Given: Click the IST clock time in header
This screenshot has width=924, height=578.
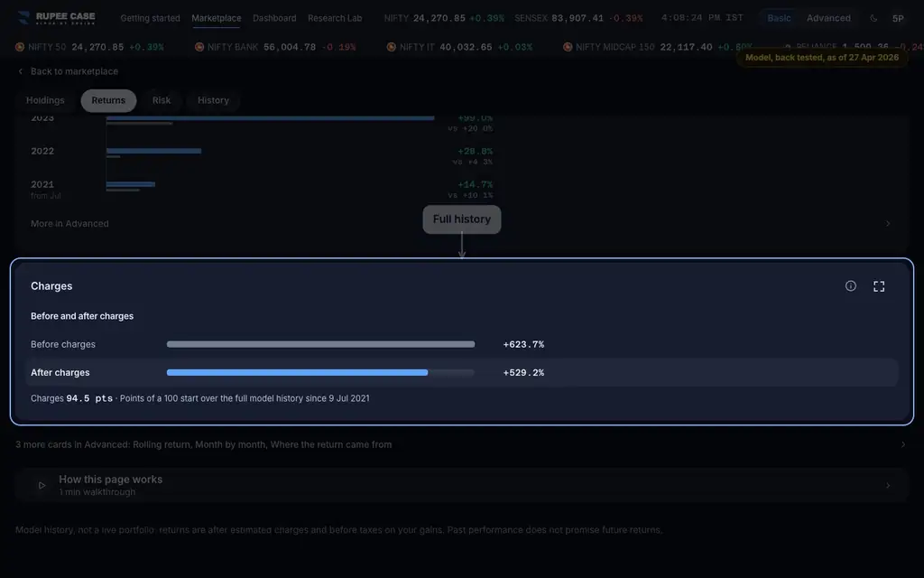Looking at the screenshot, I should coord(702,18).
